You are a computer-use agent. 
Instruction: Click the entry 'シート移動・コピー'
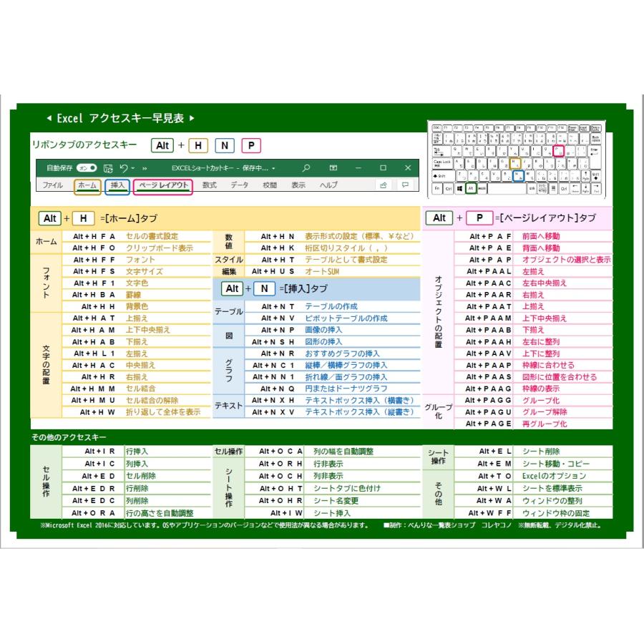point(556,464)
